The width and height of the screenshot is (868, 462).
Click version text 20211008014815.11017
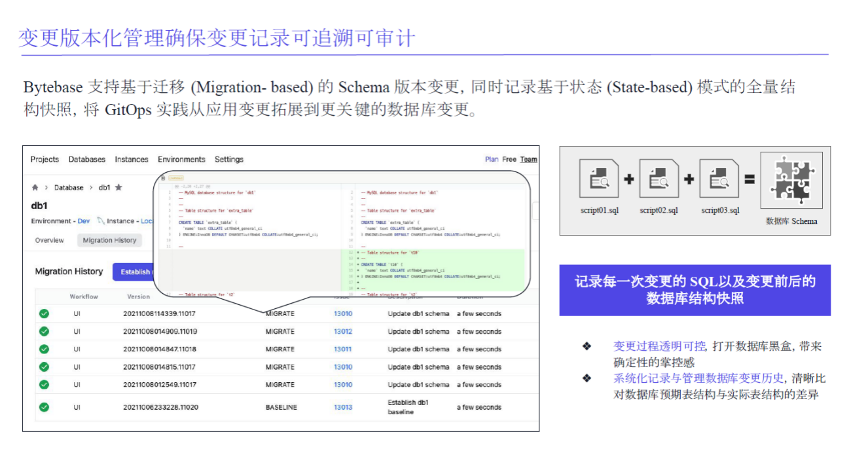pyautogui.click(x=160, y=366)
